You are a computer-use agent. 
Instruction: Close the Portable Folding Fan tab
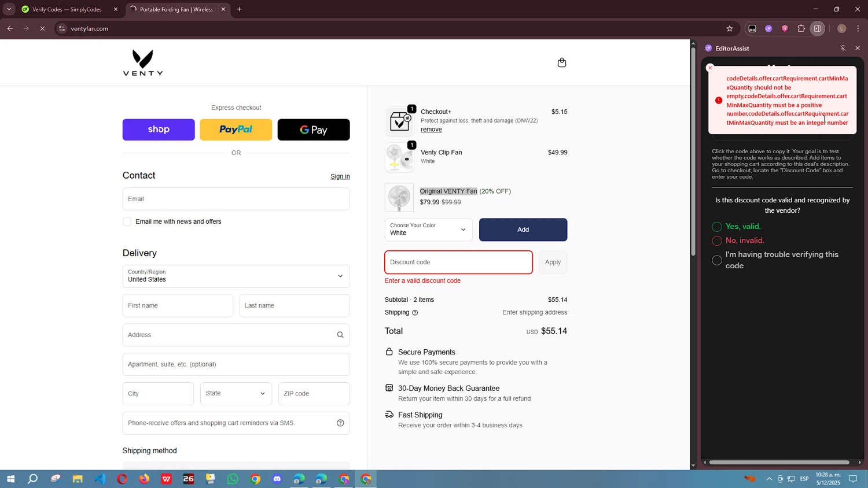pos(223,9)
